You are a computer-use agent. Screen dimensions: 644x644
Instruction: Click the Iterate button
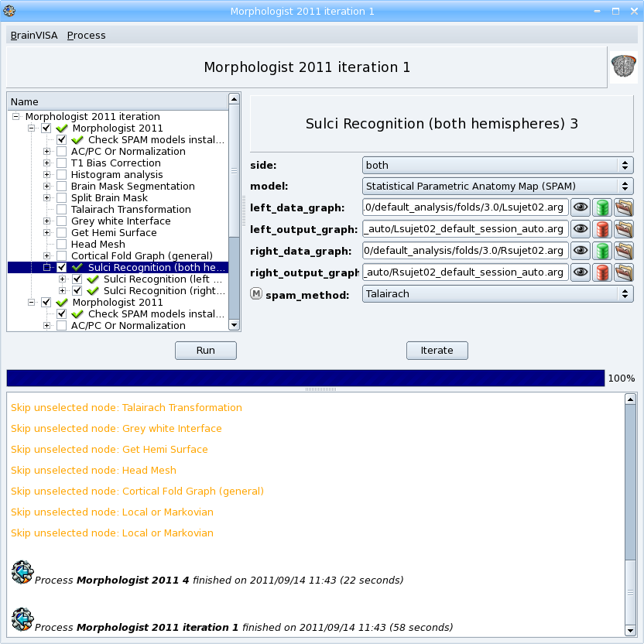[x=437, y=350]
